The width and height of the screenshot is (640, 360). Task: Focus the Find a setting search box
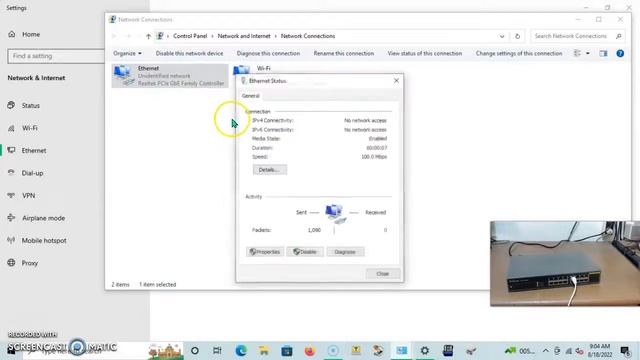[x=56, y=56]
